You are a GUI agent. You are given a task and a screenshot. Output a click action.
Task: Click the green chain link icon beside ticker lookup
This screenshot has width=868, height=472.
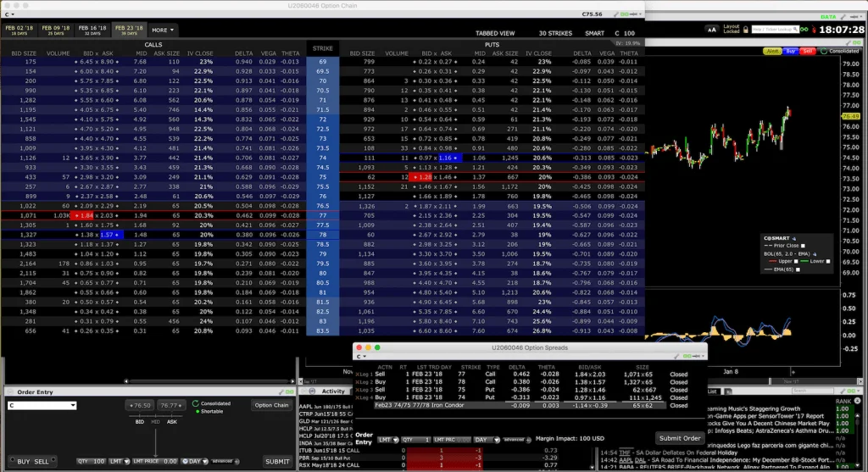804,30
